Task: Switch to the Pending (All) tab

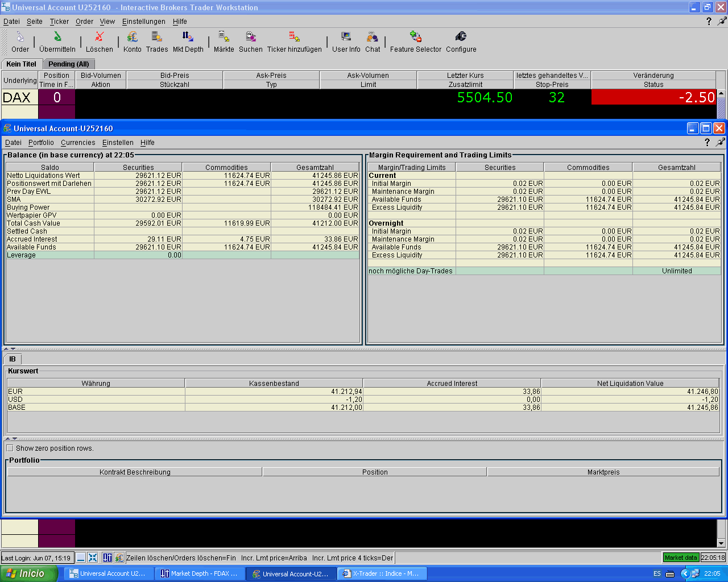Action: [x=68, y=64]
